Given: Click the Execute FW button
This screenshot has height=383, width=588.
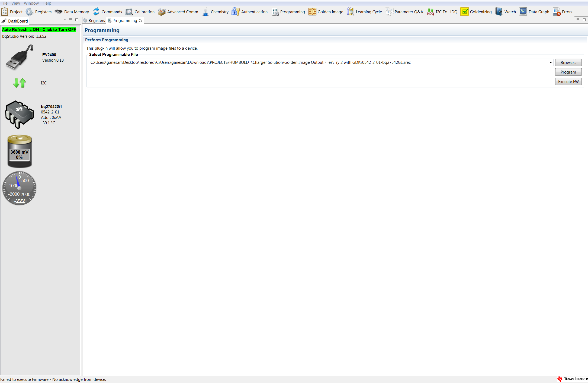Looking at the screenshot, I should pos(568,81).
